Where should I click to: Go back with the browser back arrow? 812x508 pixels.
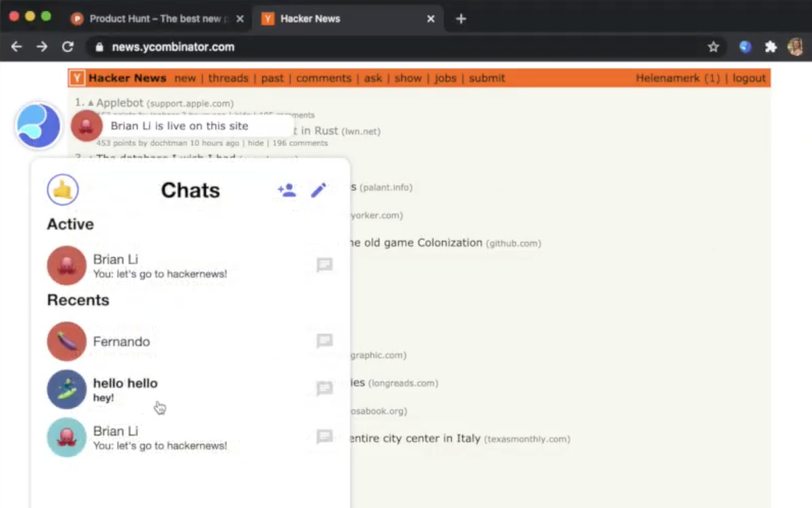click(16, 47)
